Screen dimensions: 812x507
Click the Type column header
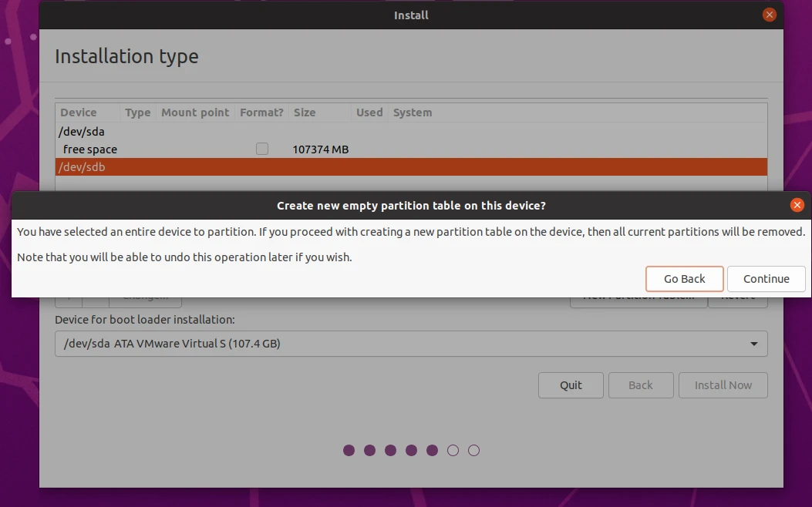[x=138, y=112]
